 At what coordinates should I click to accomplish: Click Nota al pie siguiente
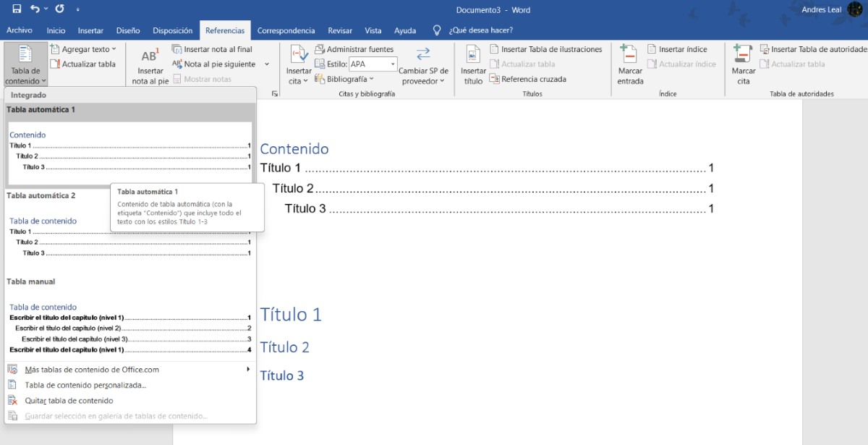click(214, 64)
